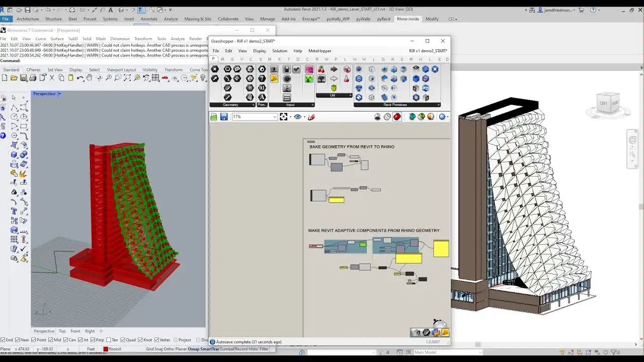
Task: Open the Perspective viewport dropdown arrow
Action: click(x=59, y=94)
